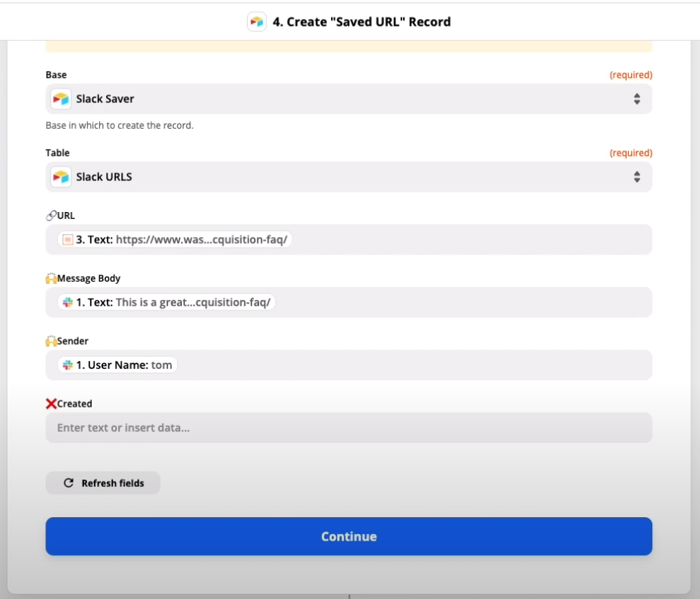Click the red X icon beside Created
The width and height of the screenshot is (700, 599).
(51, 404)
